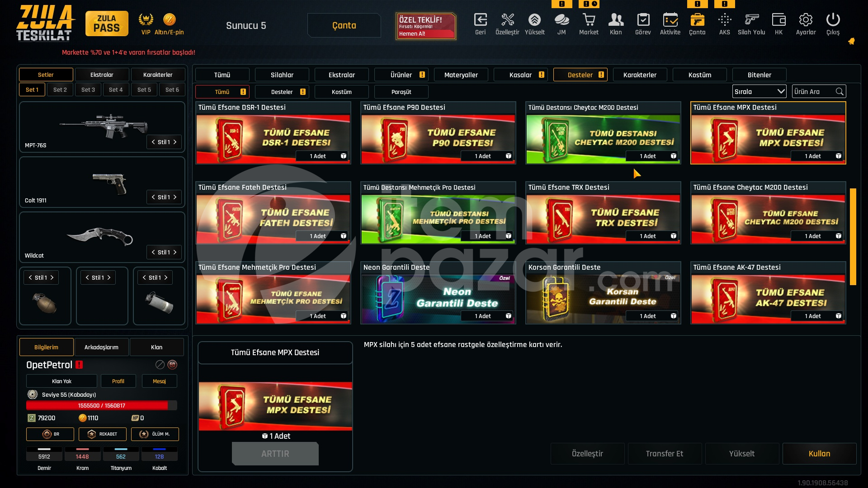
Task: Click the Çıkış power icon
Action: point(833,20)
